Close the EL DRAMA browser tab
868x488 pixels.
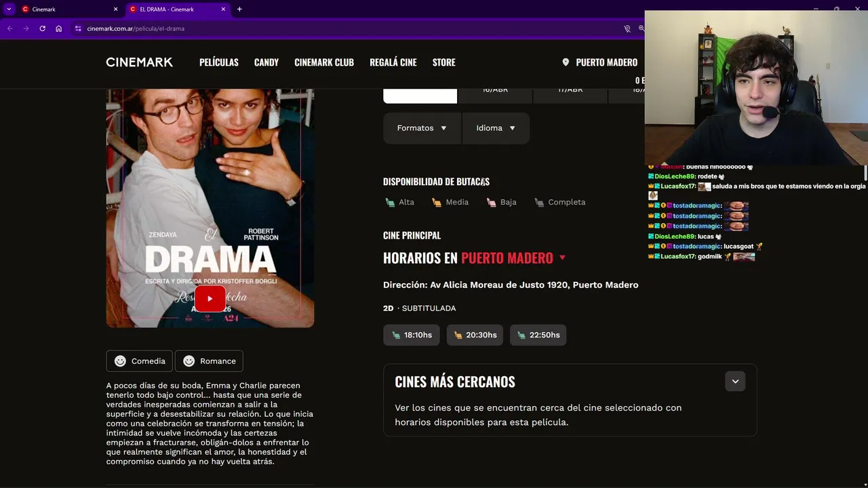[223, 9]
